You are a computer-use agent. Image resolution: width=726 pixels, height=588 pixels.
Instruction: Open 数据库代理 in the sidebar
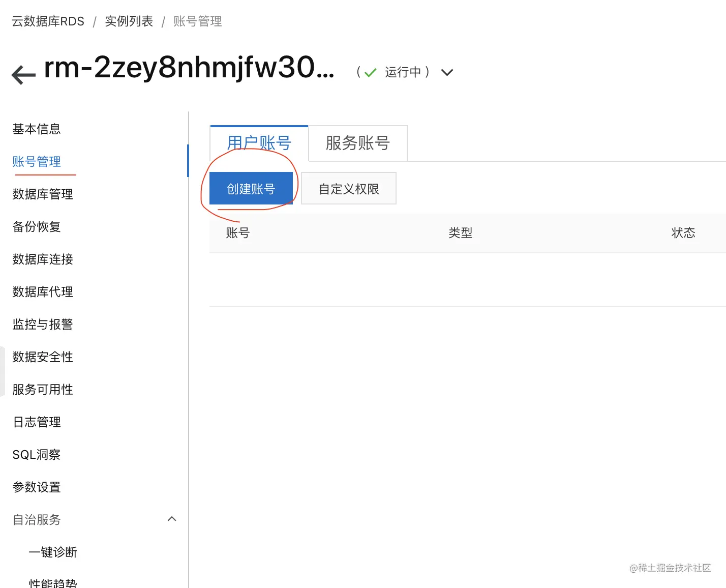click(x=43, y=292)
